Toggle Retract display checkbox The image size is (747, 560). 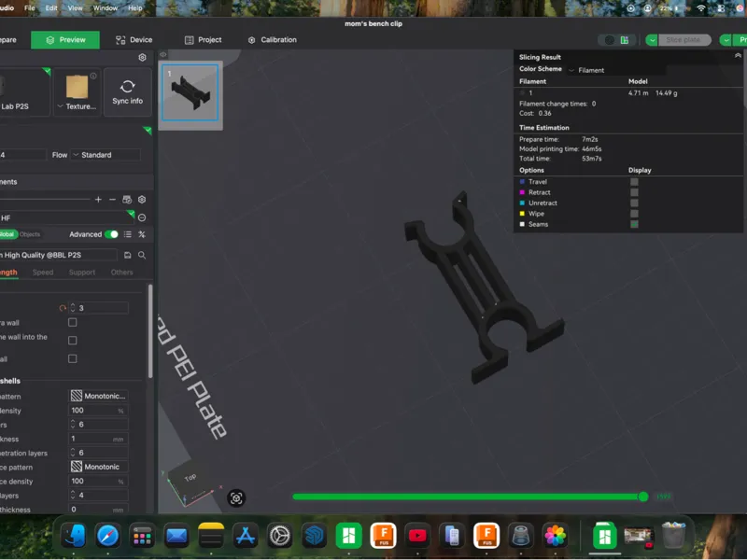coord(634,192)
